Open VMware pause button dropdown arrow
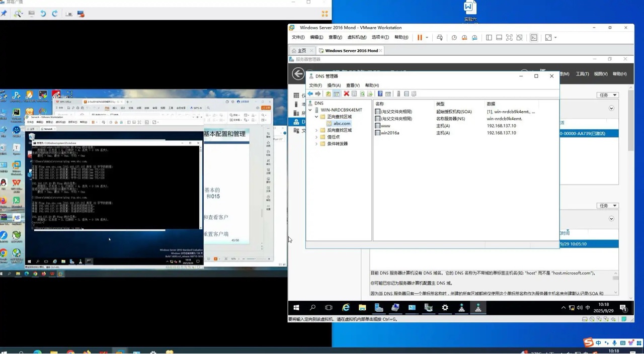The width and height of the screenshot is (644, 354). pos(427,38)
